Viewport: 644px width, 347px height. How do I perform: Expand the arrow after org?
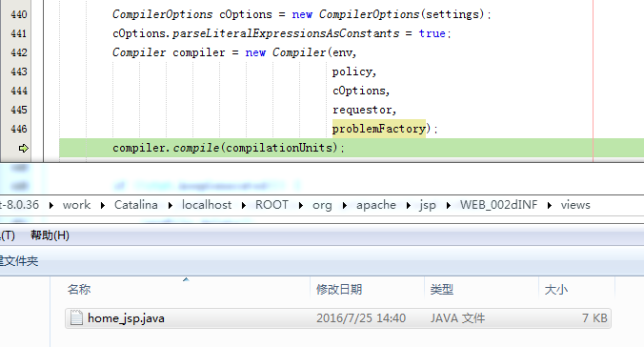pyautogui.click(x=345, y=205)
